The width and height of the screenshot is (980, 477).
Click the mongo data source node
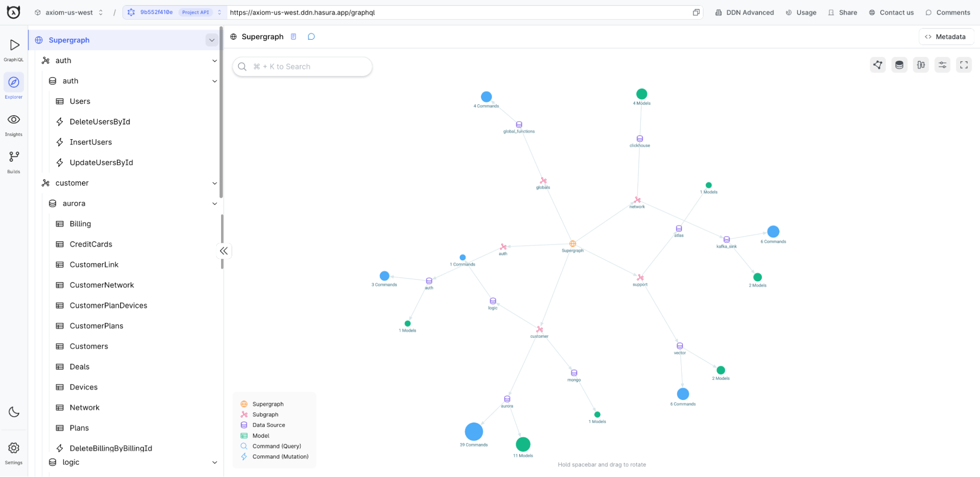574,374
